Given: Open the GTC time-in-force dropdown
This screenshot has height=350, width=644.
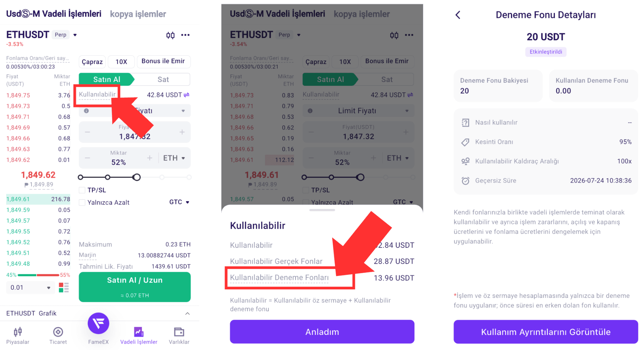Looking at the screenshot, I should (x=179, y=202).
